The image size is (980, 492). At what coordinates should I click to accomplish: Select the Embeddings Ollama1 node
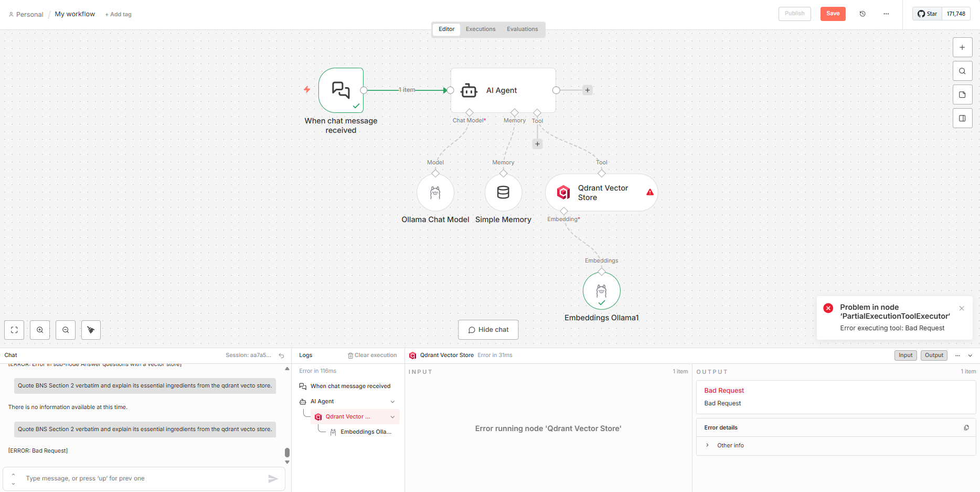[602, 291]
